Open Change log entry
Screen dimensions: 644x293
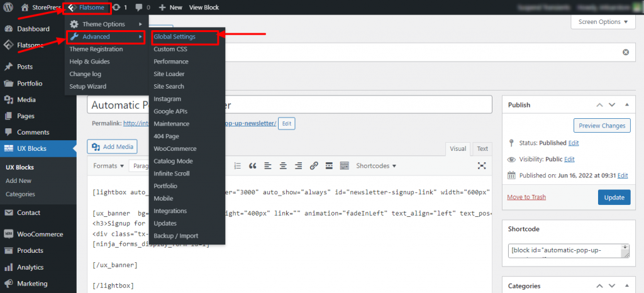coord(85,74)
